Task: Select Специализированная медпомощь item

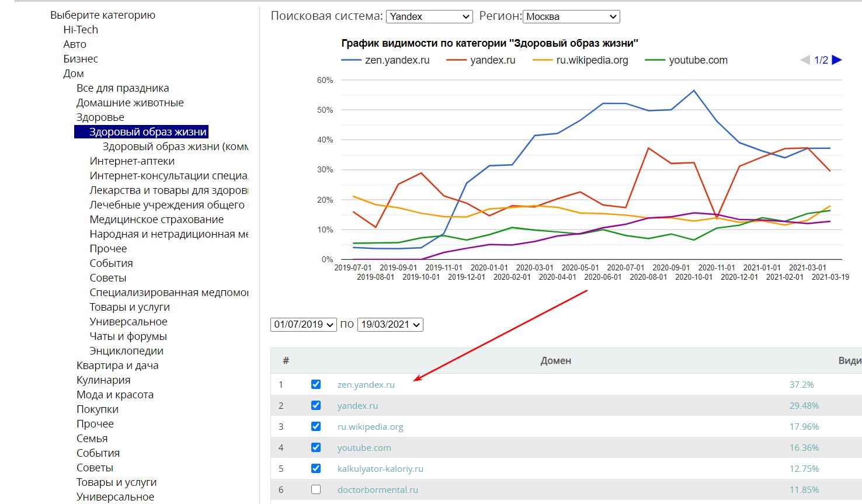Action: coord(169,292)
